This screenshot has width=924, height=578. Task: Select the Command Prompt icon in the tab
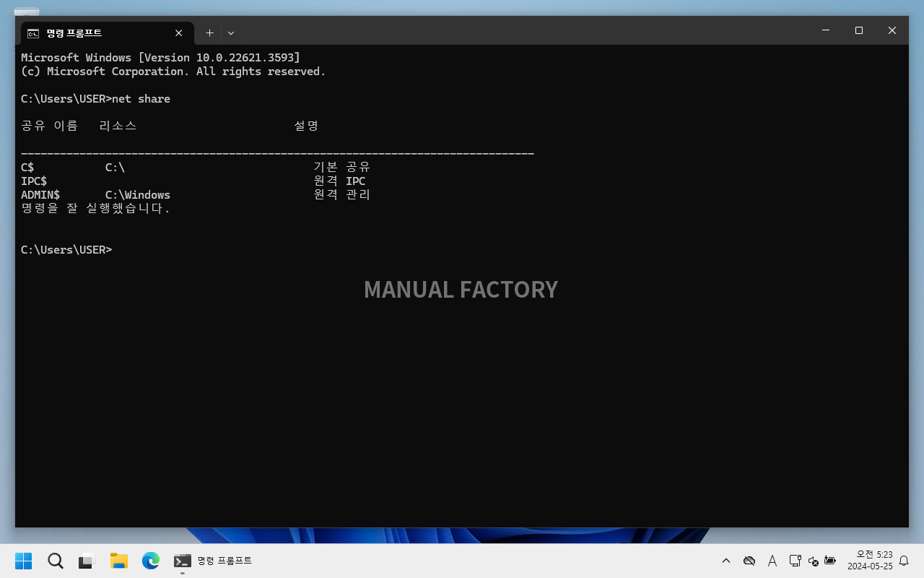(32, 33)
